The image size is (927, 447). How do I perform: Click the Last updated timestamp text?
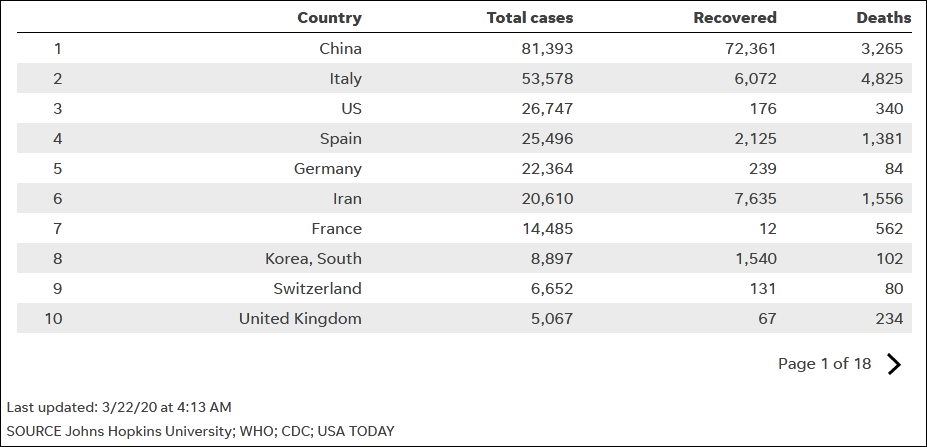(119, 407)
